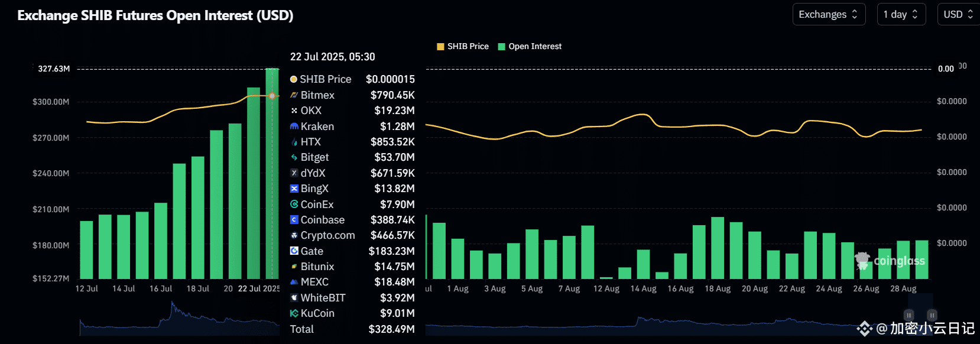Click the yellow SHIB Price legend swatch

tap(440, 47)
